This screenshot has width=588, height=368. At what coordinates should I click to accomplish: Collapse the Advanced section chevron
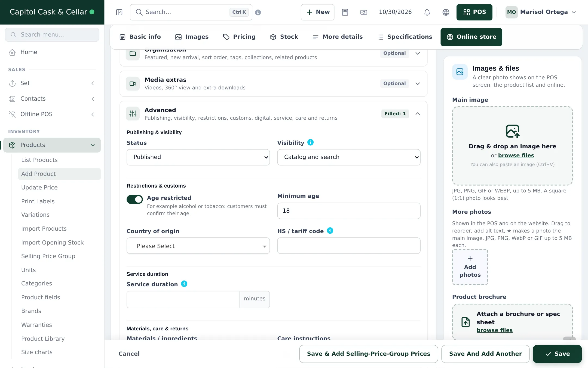[418, 114]
